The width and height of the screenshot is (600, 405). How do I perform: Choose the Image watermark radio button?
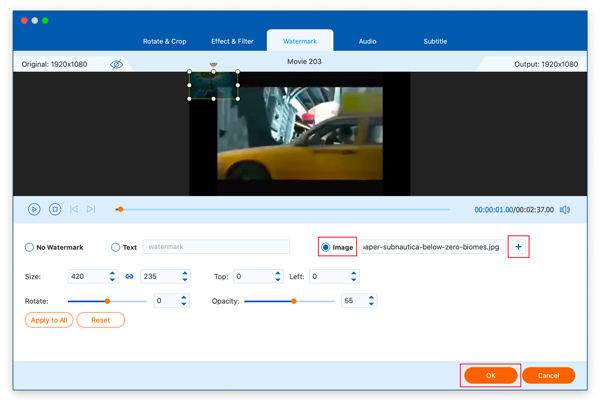pos(326,247)
